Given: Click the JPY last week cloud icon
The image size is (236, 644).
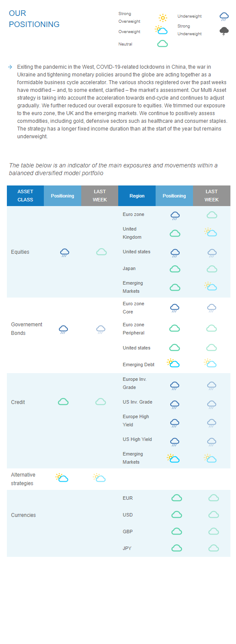Looking at the screenshot, I should point(214,548).
